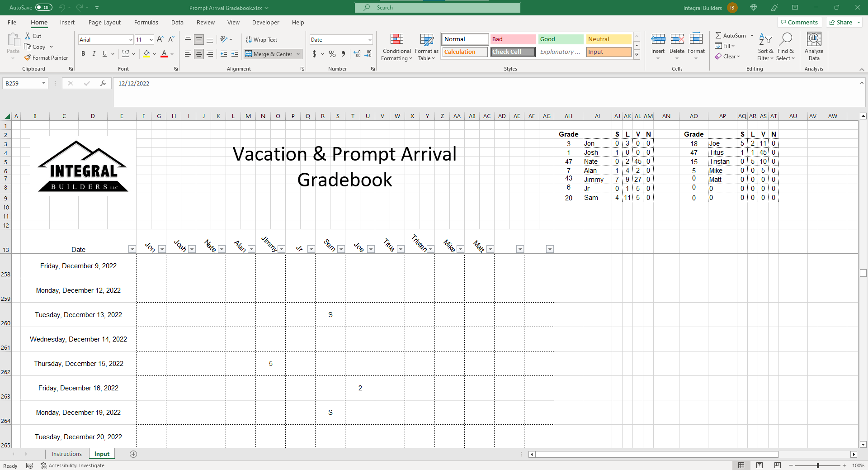868x470 pixels.
Task: Select Align Left in Alignment group
Action: click(188, 54)
